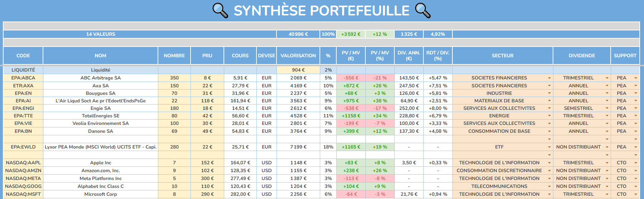Screen dimensions: 644x199
Task: Select quantity cell 350 for ABC Arbitrage
Action: pos(174,78)
